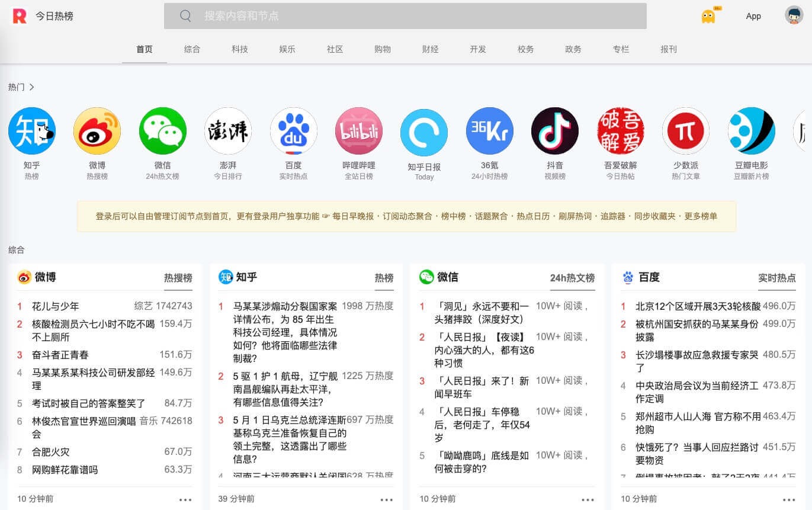Screen dimensions: 812x510
Task: Click the 微博 card header logo
Action: [24, 277]
